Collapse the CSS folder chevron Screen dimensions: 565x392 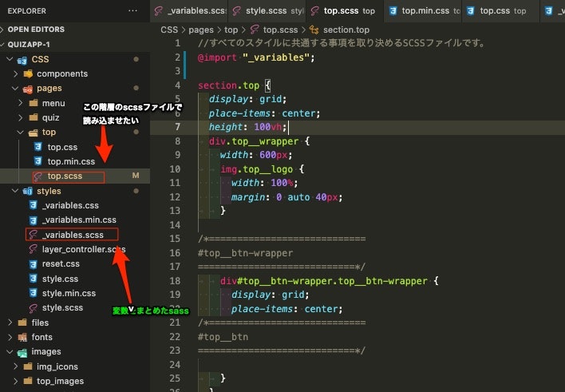pos(10,59)
